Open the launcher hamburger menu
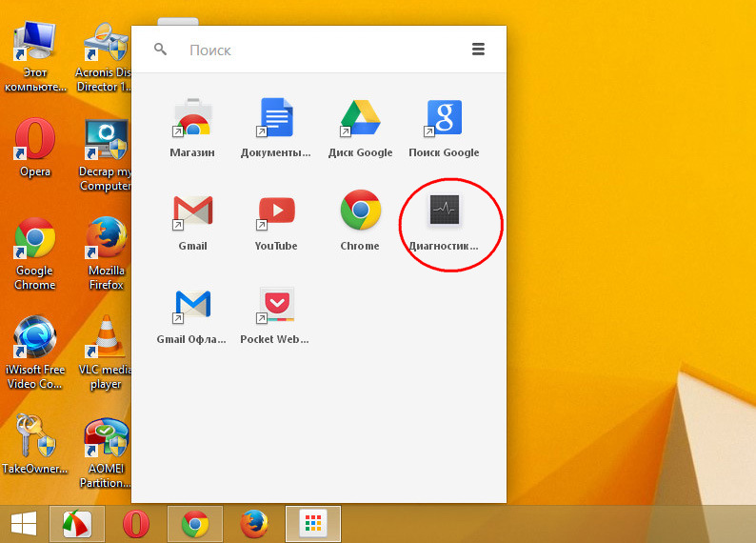Image resolution: width=756 pixels, height=543 pixels. pyautogui.click(x=478, y=50)
